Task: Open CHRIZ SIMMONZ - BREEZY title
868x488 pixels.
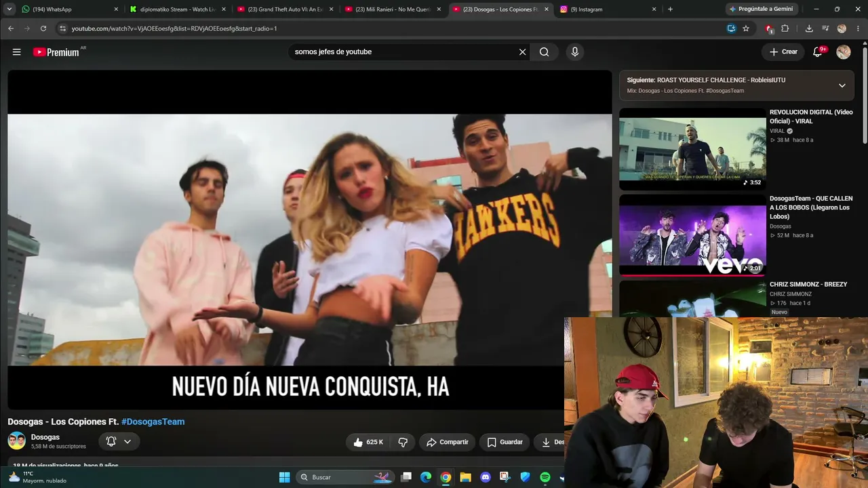Action: 808,285
